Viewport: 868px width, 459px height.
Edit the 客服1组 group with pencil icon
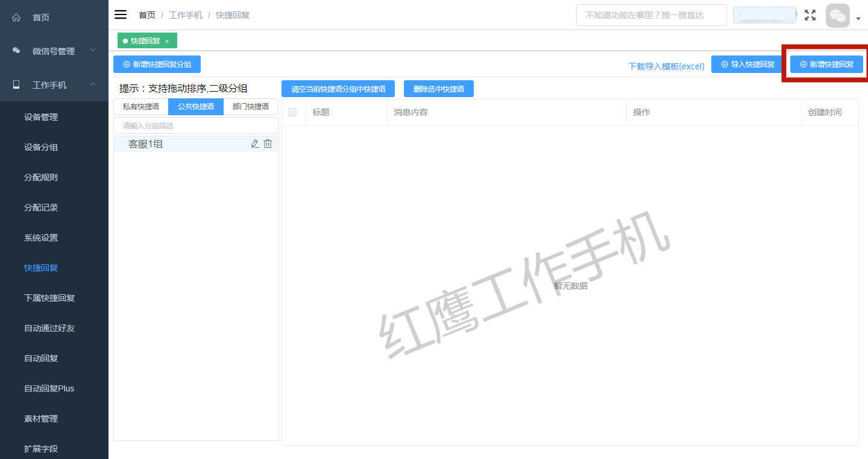click(255, 144)
